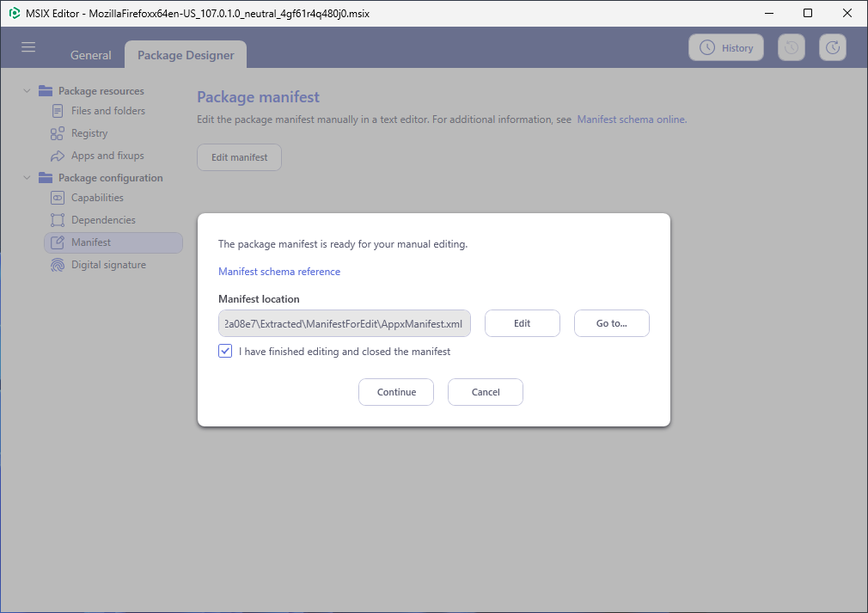Image resolution: width=868 pixels, height=613 pixels.
Task: Switch to the General tab
Action: click(91, 55)
